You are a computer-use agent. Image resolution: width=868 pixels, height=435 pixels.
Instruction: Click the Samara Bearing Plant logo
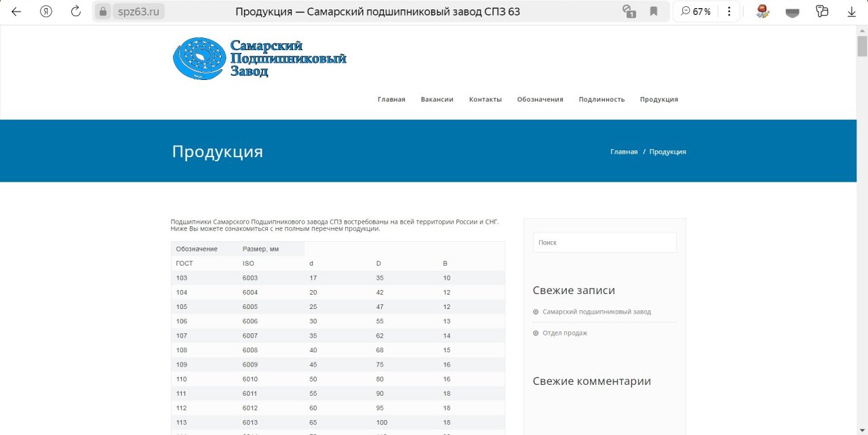tap(259, 58)
